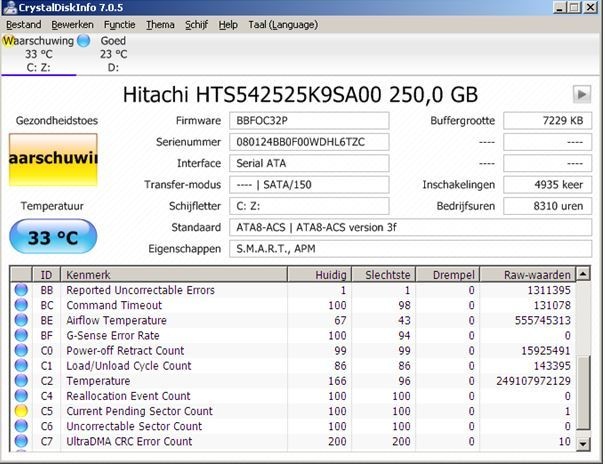605x468 pixels.
Task: Minimize the CrystalDiskInfo window
Action: [559, 7]
